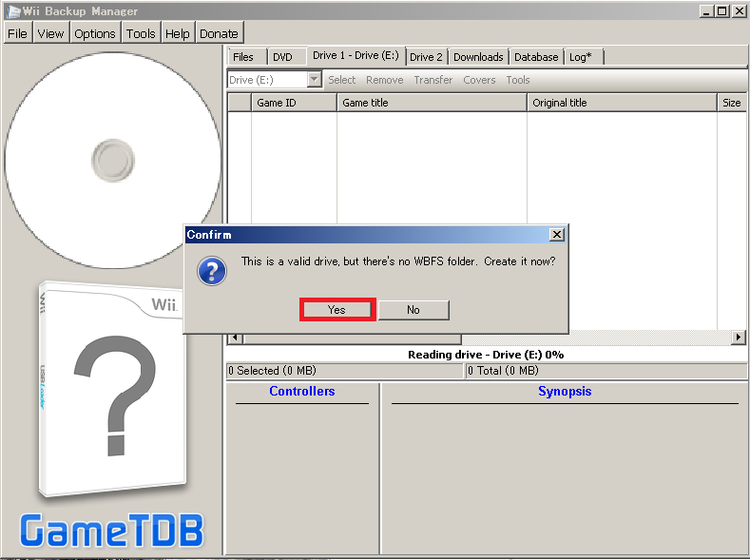
Task: Expand the Drive (E:) dropdown arrow
Action: pos(315,79)
